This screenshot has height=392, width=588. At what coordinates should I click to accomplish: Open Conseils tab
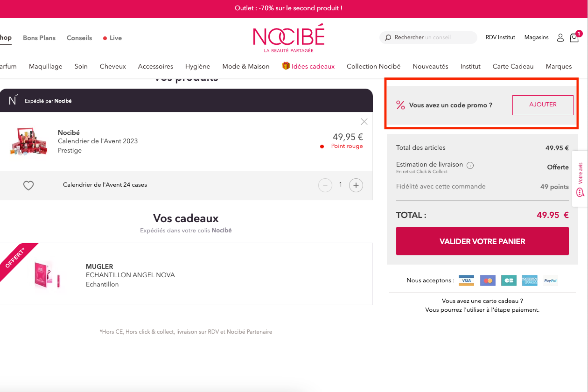(79, 38)
